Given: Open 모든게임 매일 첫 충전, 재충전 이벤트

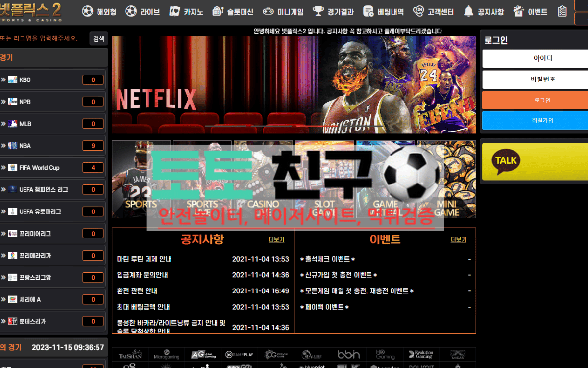Looking at the screenshot, I should click(x=357, y=291).
